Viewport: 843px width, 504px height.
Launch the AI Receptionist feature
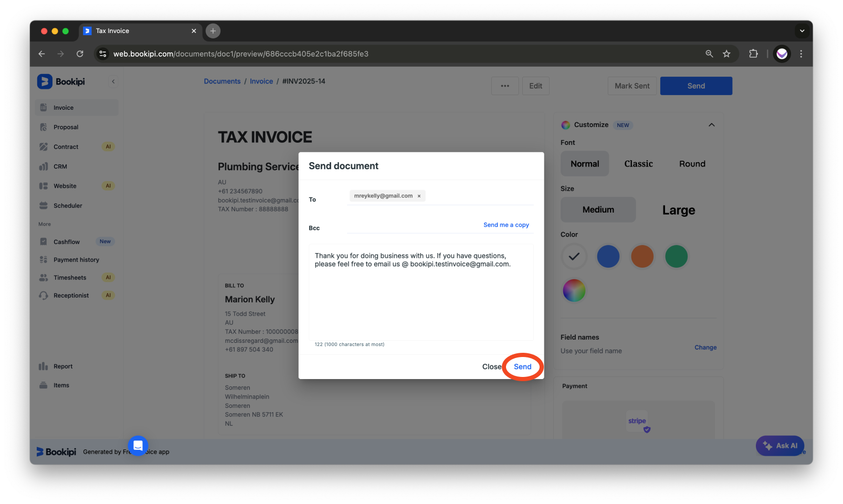click(72, 295)
